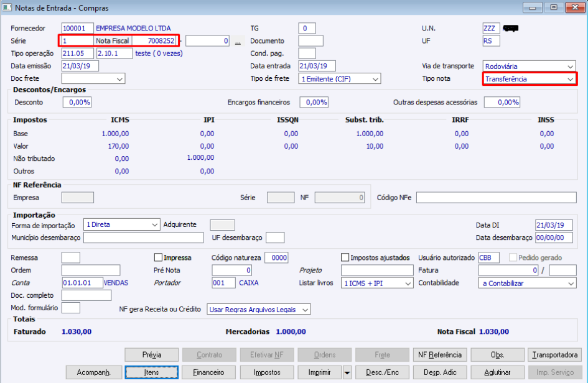Click the Obs. button
This screenshot has width=588, height=383.
coord(498,355)
